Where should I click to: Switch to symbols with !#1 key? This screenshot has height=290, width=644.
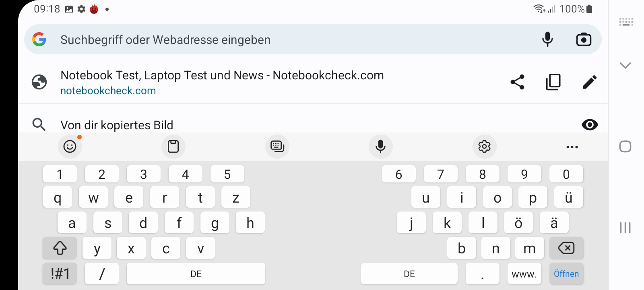[x=60, y=274]
